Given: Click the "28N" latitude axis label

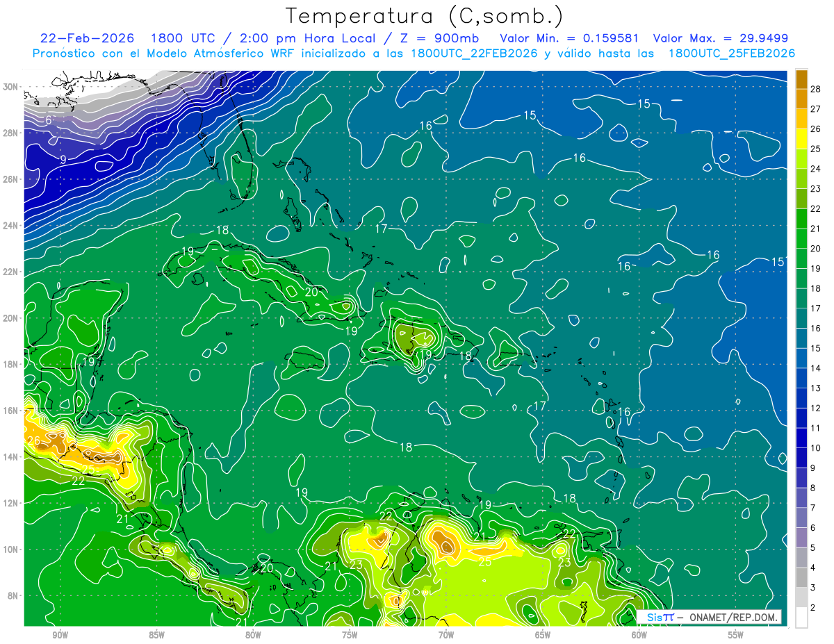Looking at the screenshot, I should tap(10, 133).
